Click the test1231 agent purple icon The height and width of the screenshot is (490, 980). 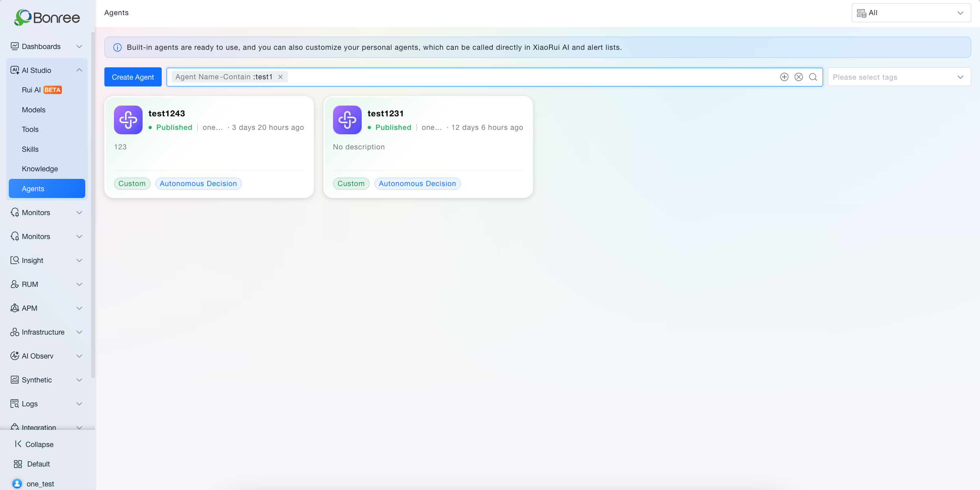pyautogui.click(x=347, y=120)
